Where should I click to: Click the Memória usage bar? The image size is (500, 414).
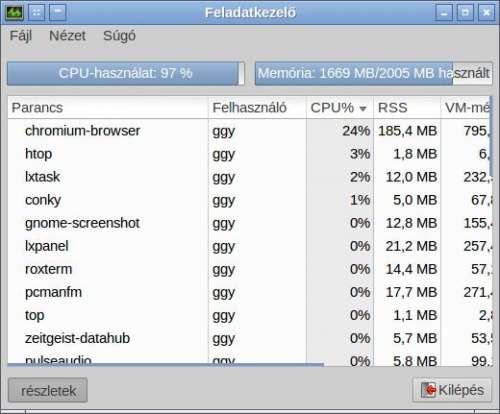(374, 73)
